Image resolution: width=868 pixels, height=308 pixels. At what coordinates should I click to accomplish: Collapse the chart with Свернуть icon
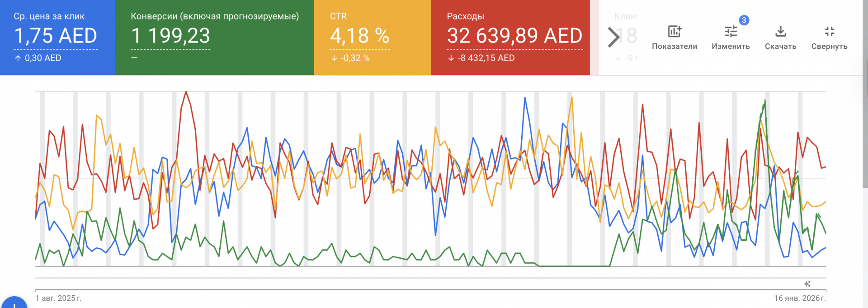[829, 32]
